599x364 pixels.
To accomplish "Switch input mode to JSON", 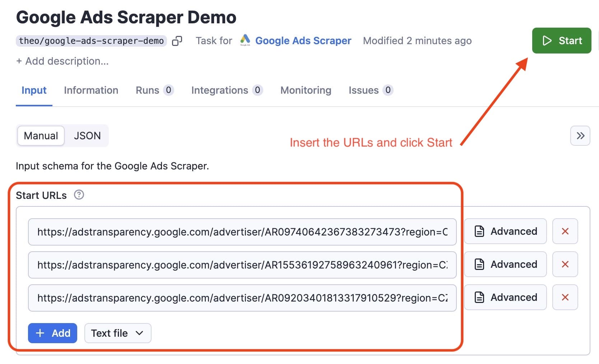I will point(87,136).
